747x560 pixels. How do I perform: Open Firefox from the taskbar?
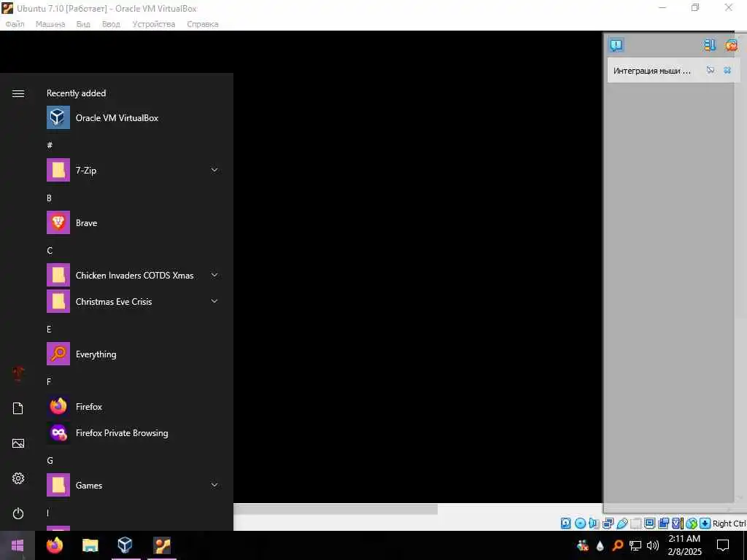(54, 545)
